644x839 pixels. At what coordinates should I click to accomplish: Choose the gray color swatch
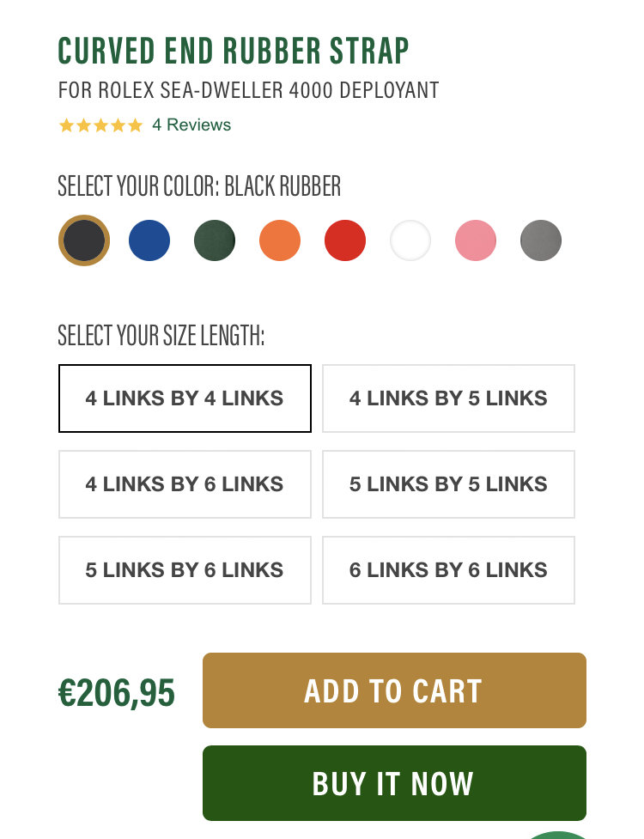click(541, 240)
